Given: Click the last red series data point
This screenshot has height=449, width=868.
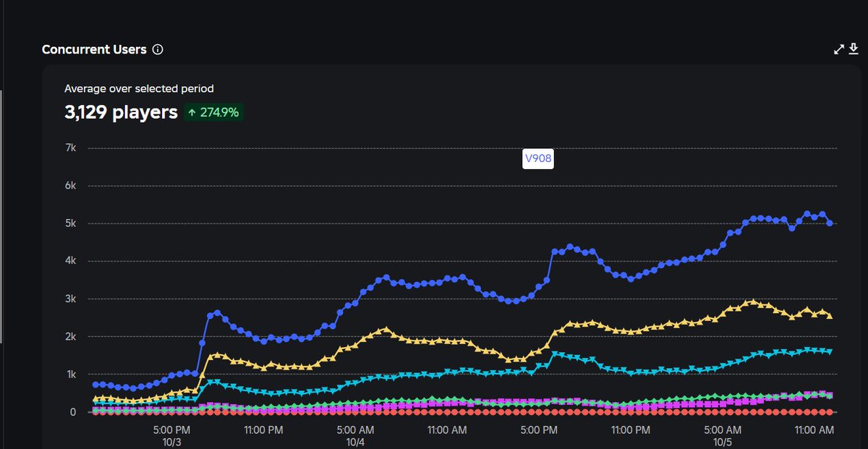Looking at the screenshot, I should coord(829,411).
